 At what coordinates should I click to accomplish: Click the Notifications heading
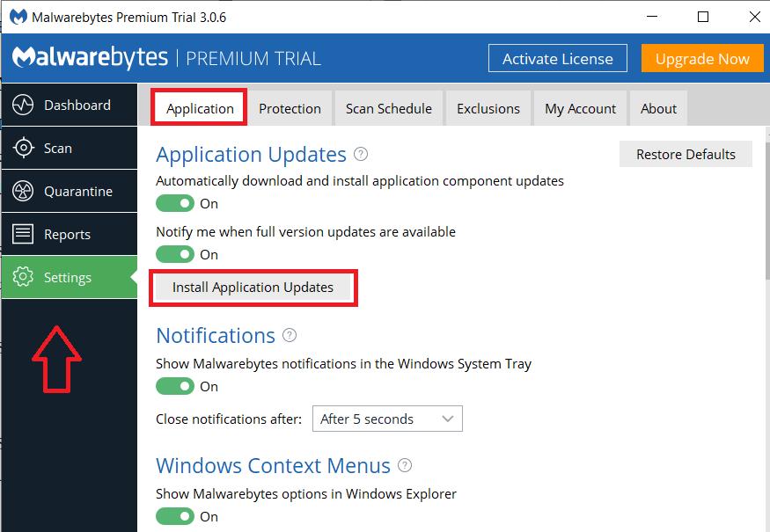[x=216, y=336]
